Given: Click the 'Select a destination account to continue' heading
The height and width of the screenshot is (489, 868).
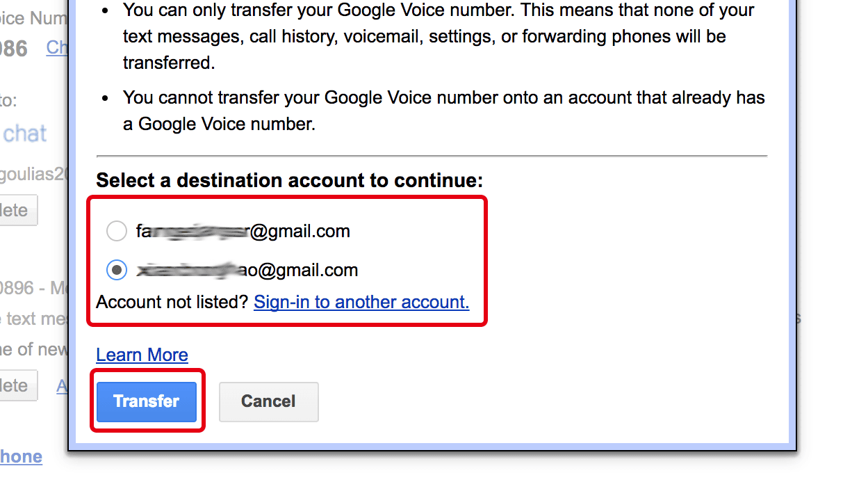Looking at the screenshot, I should (289, 181).
